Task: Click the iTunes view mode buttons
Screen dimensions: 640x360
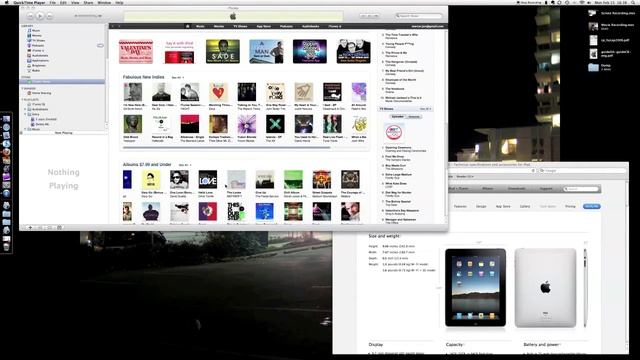Action: 369,16
